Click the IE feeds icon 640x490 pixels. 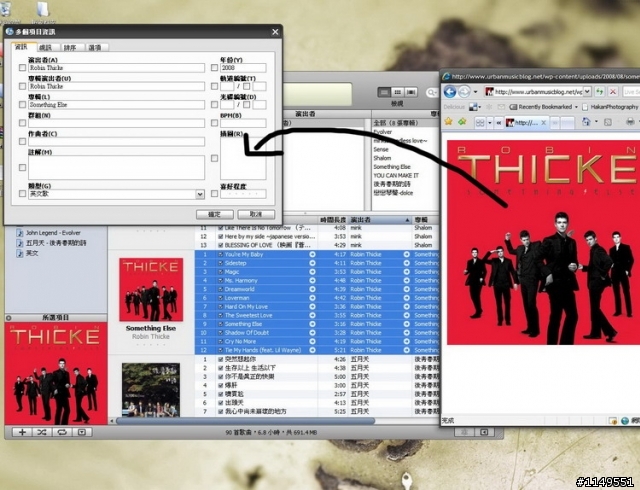[608, 122]
